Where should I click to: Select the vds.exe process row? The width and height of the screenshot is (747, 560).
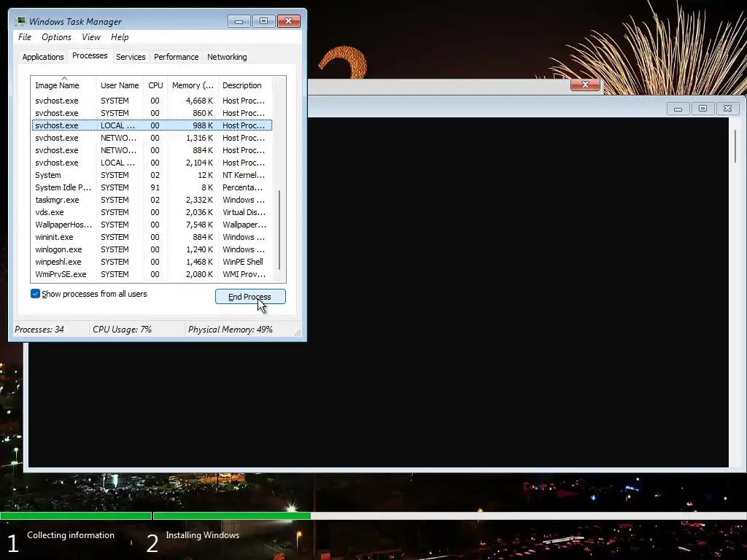coord(152,212)
